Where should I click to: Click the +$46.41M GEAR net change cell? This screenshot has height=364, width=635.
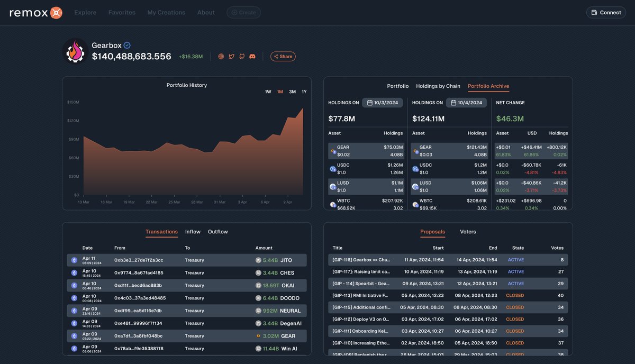click(531, 147)
